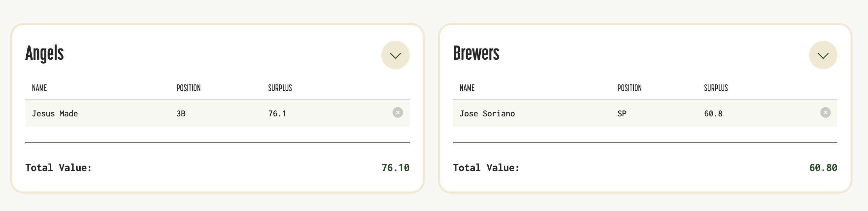Click the Angels team title
The width and height of the screenshot is (868, 211).
[44, 53]
